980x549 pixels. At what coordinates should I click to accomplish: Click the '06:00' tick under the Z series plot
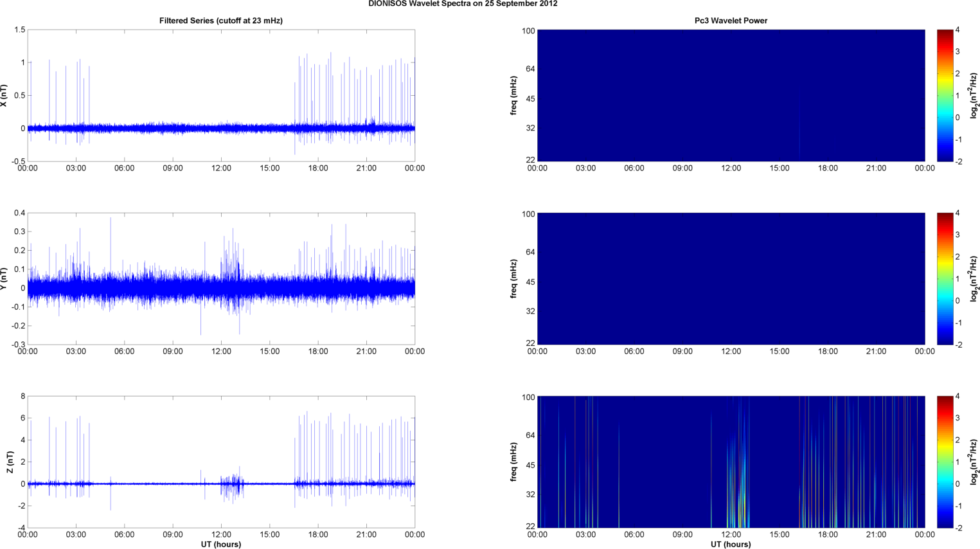(125, 535)
